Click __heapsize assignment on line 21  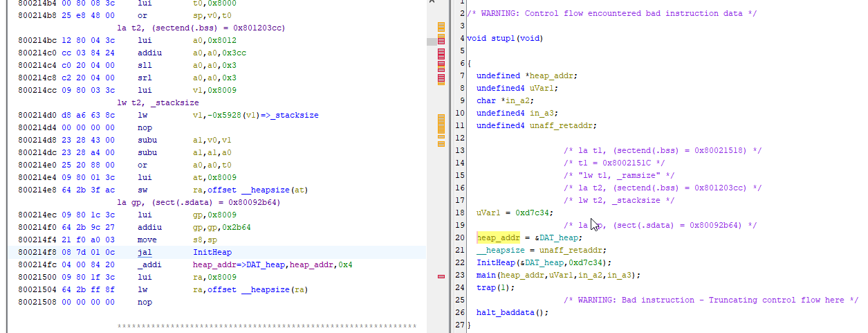click(x=500, y=250)
